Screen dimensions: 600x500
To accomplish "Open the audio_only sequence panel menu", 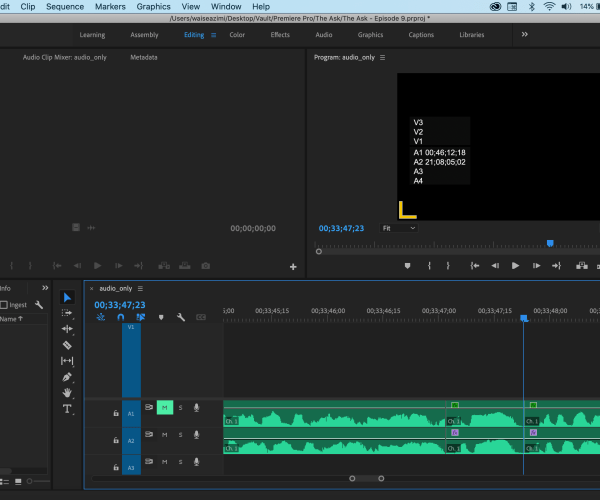I will pyautogui.click(x=140, y=288).
